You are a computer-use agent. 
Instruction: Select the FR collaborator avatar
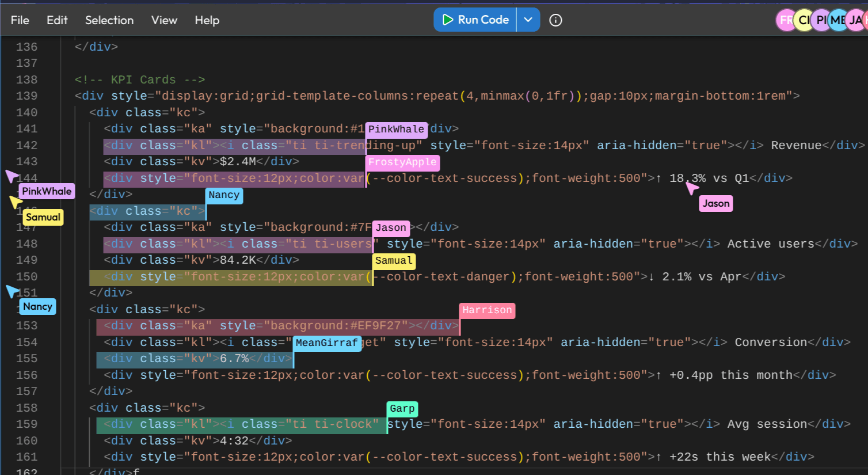[785, 20]
